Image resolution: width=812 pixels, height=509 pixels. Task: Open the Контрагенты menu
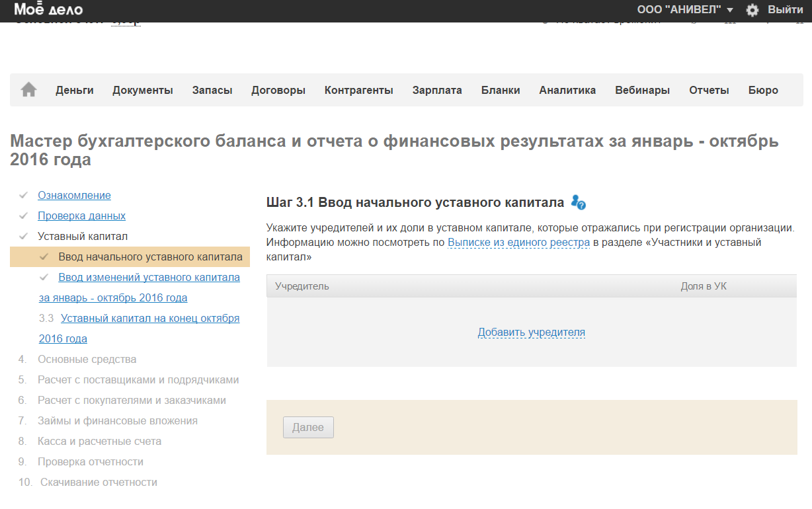point(359,91)
